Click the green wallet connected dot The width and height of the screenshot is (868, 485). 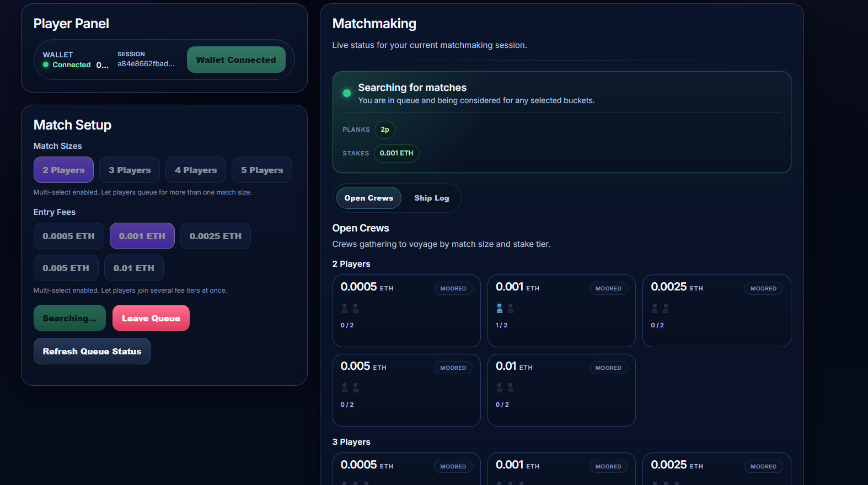tap(46, 64)
